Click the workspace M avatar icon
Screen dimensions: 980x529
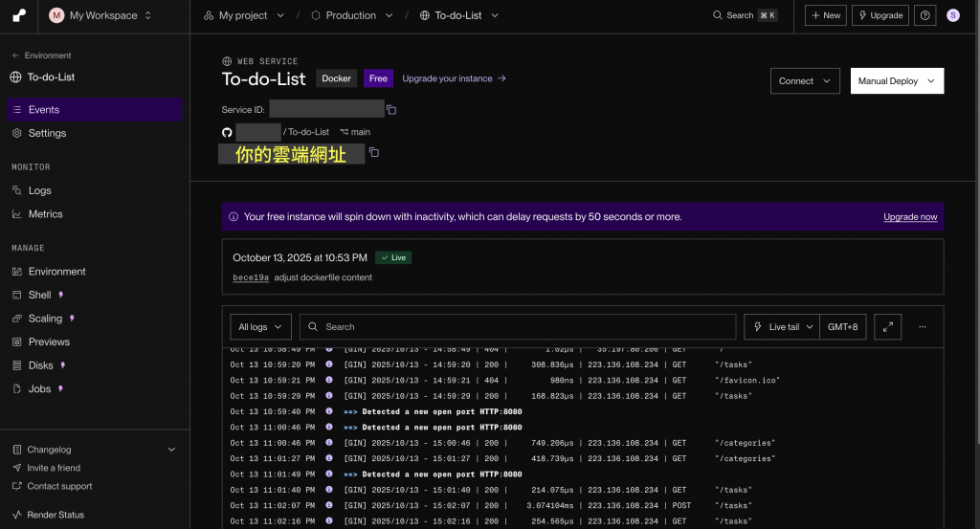(x=56, y=15)
